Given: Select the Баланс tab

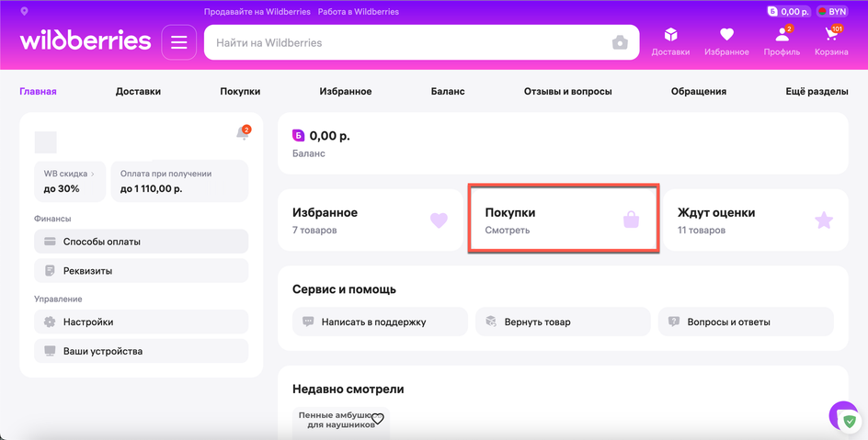Looking at the screenshot, I should point(448,91).
